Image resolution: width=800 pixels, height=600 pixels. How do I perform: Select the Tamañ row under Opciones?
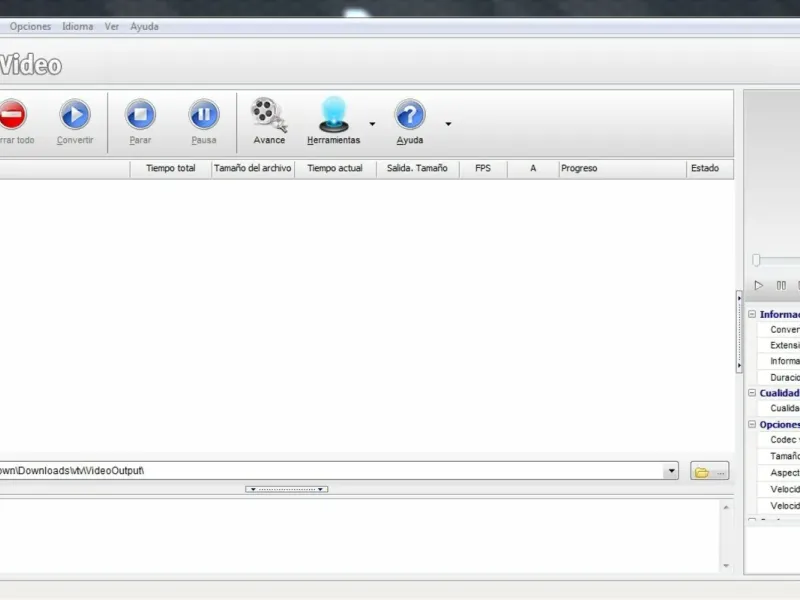tap(779, 456)
